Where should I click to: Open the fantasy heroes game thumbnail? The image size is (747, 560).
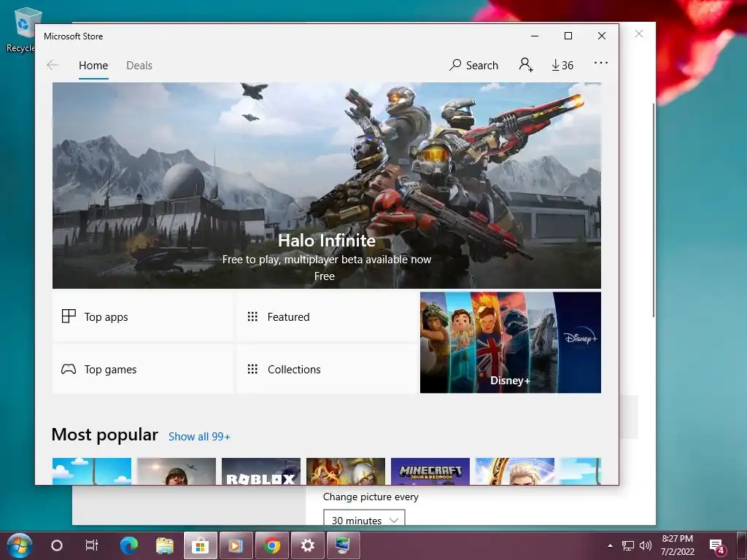click(x=346, y=472)
